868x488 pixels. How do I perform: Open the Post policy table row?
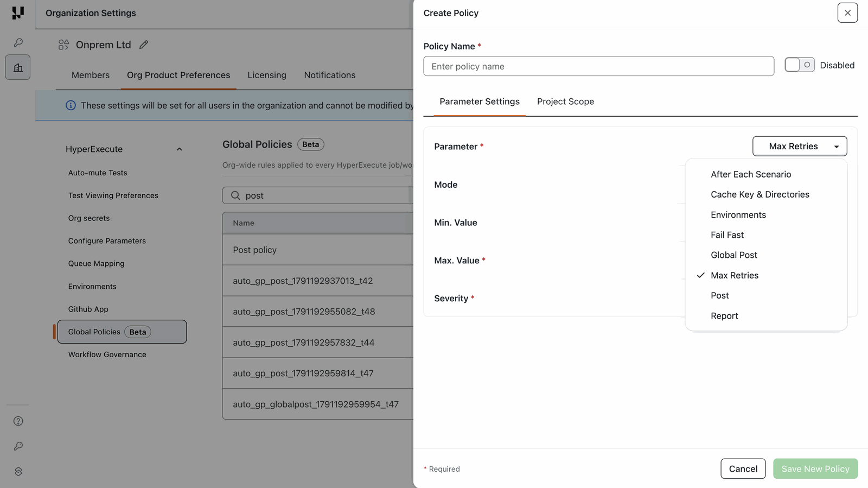click(318, 250)
